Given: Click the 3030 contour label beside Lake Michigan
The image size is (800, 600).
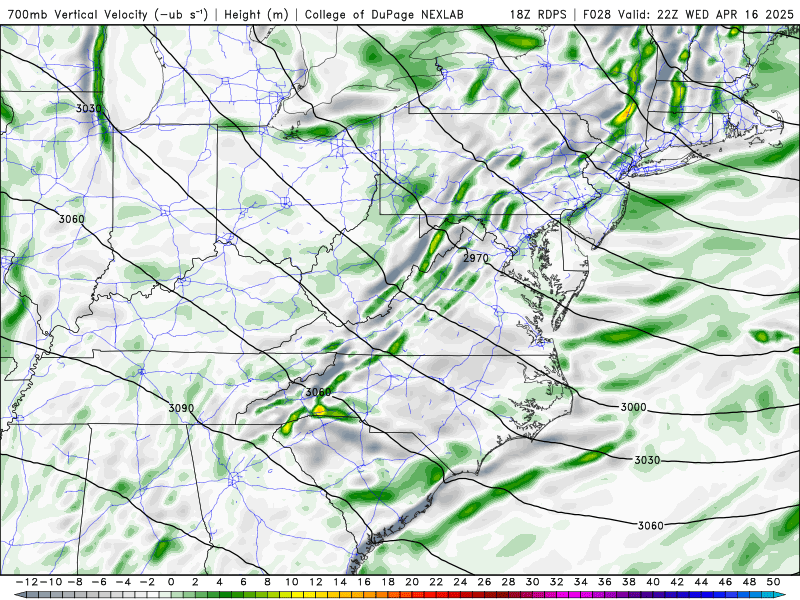Looking at the screenshot, I should (x=89, y=108).
